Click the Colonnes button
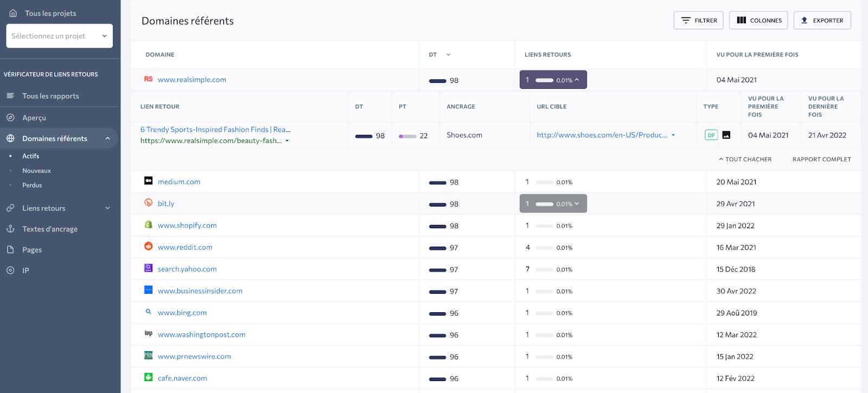The image size is (868, 393). [758, 21]
